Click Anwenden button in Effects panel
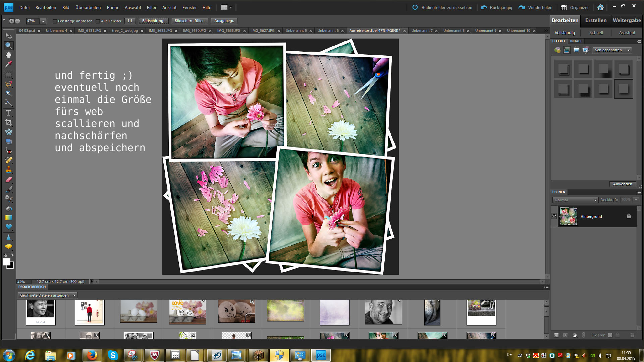The height and width of the screenshot is (362, 644). [622, 184]
